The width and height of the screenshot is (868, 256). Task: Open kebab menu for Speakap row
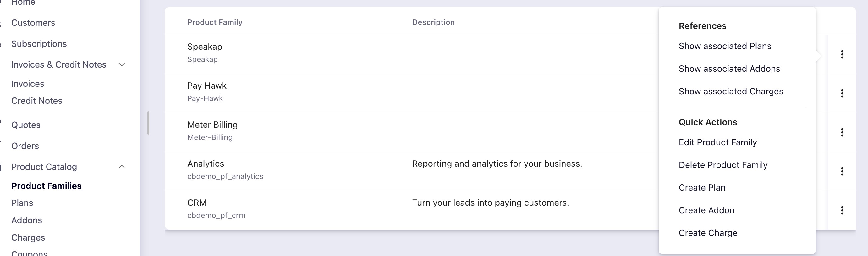tap(842, 54)
